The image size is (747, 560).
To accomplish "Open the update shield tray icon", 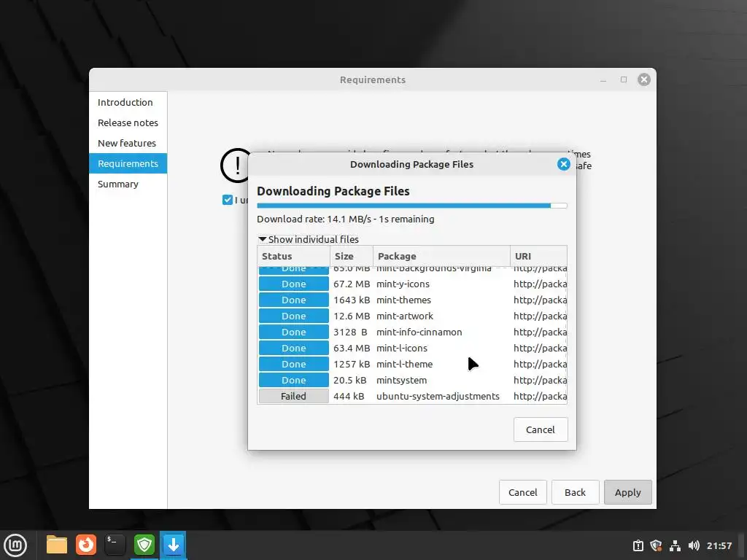I will coord(656,545).
